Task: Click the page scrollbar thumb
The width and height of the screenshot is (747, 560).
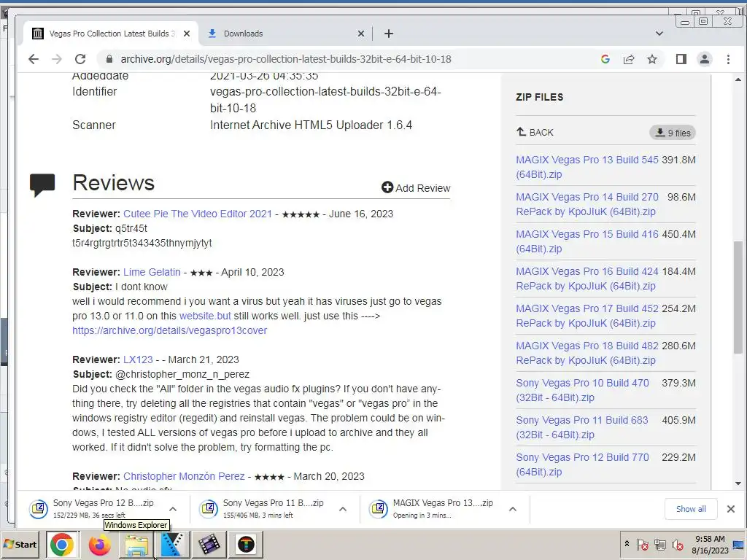Action: (738, 297)
